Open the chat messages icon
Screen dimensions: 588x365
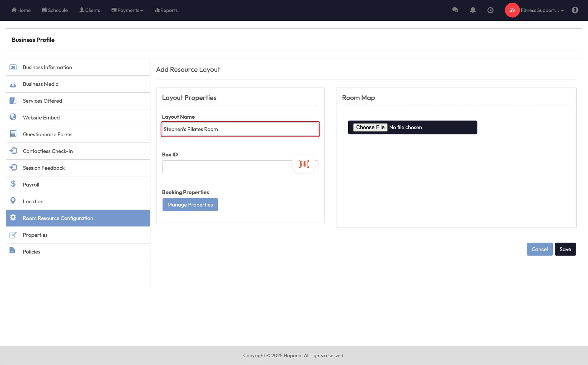click(x=455, y=10)
